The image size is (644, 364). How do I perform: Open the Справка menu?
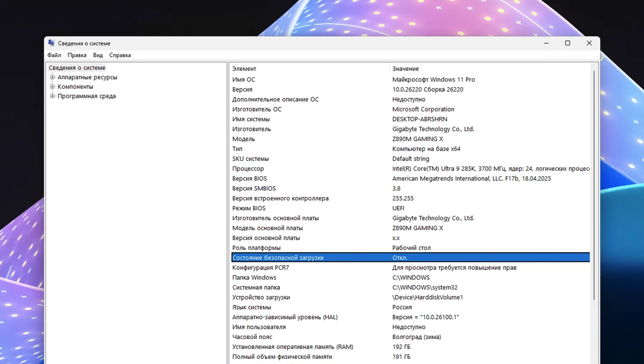[120, 55]
